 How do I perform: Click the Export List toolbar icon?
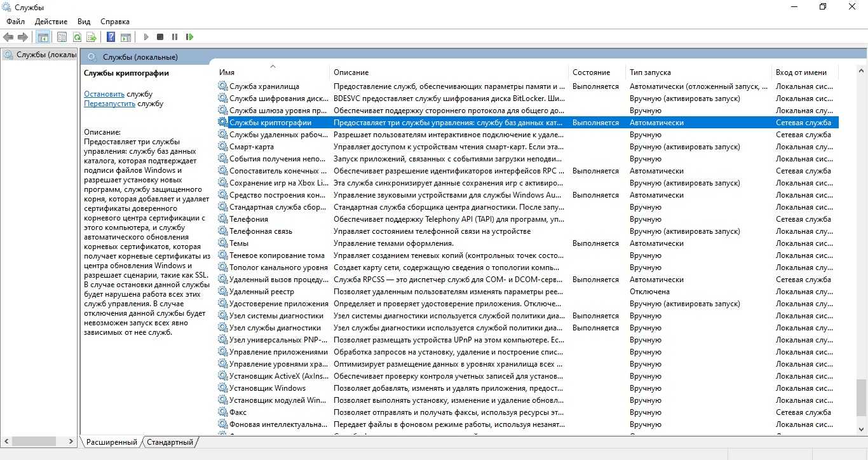coord(92,37)
